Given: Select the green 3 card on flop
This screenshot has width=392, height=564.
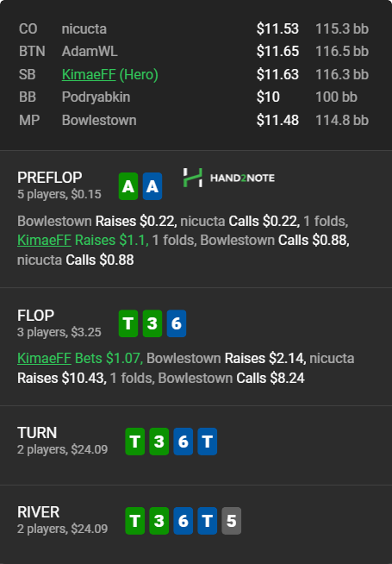Looking at the screenshot, I should tap(152, 323).
